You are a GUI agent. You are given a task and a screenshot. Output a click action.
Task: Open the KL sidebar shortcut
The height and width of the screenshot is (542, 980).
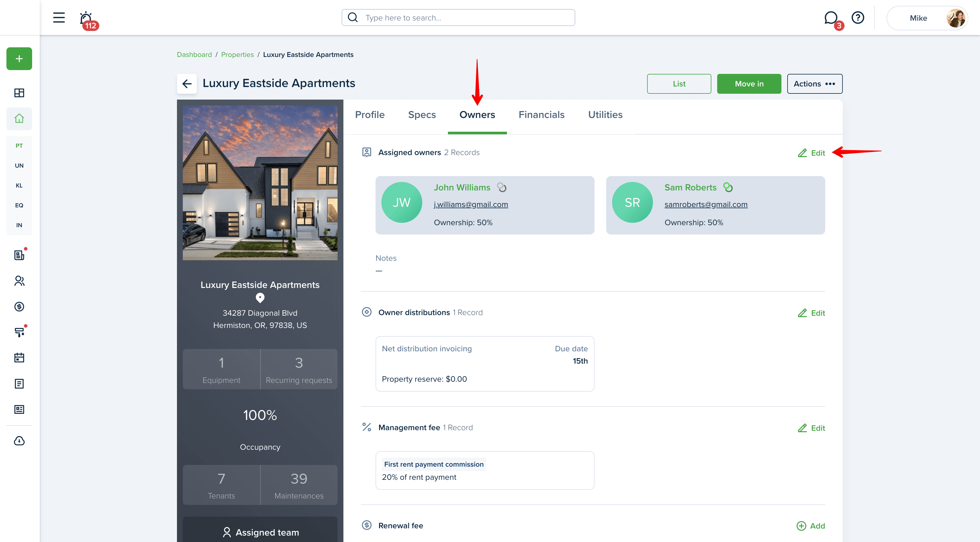click(x=19, y=186)
